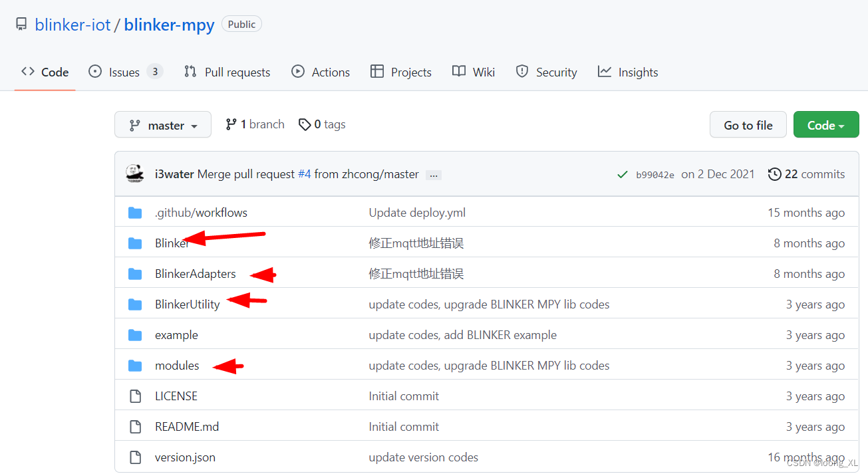Click the 15 months ago timestamp
Viewport: 868px width, 474px height.
806,213
